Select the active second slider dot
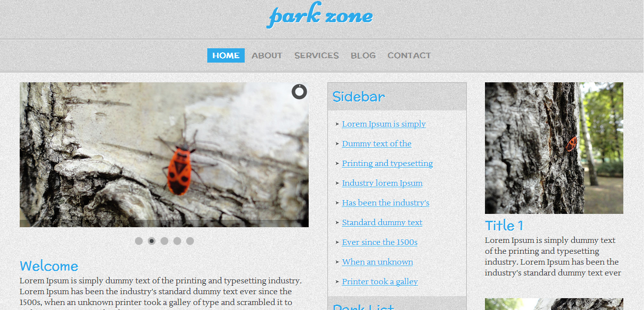 click(x=152, y=241)
